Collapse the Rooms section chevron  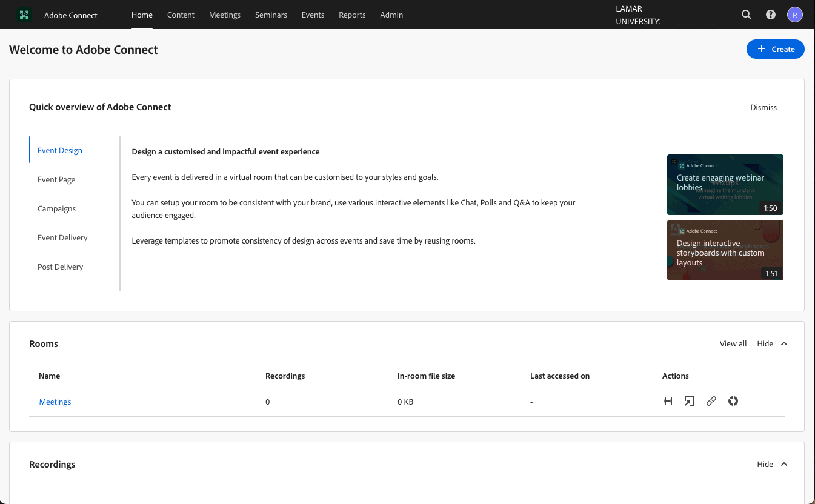784,344
